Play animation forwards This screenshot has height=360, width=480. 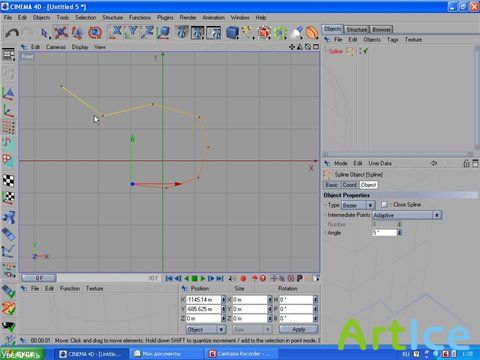tap(202, 278)
